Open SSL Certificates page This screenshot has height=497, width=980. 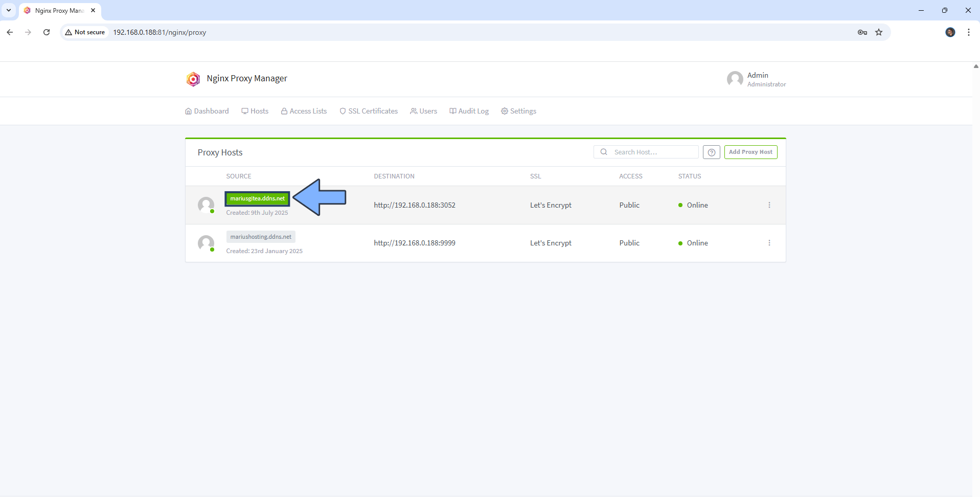point(369,111)
